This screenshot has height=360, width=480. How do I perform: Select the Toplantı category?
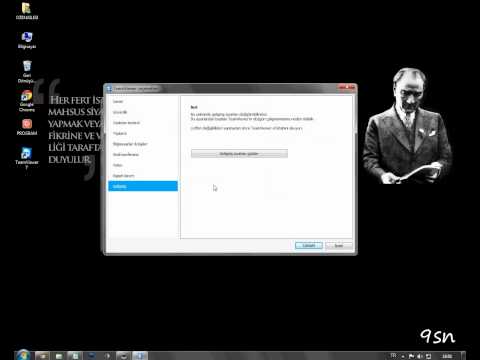[143, 133]
